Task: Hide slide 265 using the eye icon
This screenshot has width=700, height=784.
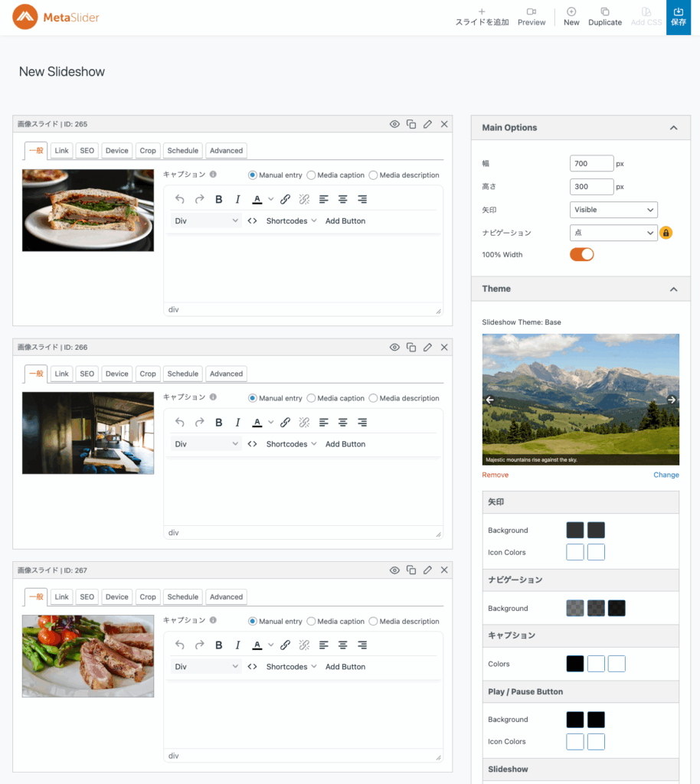Action: tap(394, 124)
